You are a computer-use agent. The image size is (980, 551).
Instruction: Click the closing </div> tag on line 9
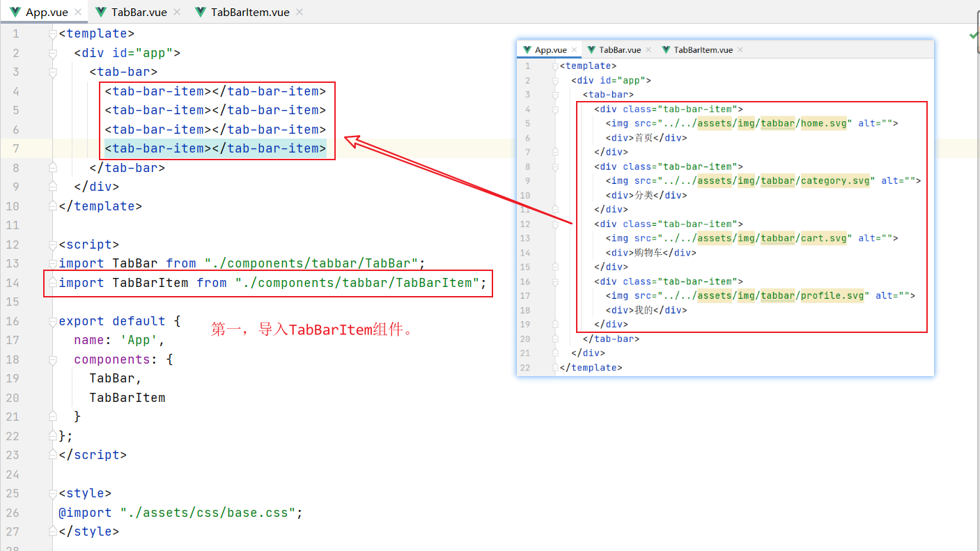point(97,187)
